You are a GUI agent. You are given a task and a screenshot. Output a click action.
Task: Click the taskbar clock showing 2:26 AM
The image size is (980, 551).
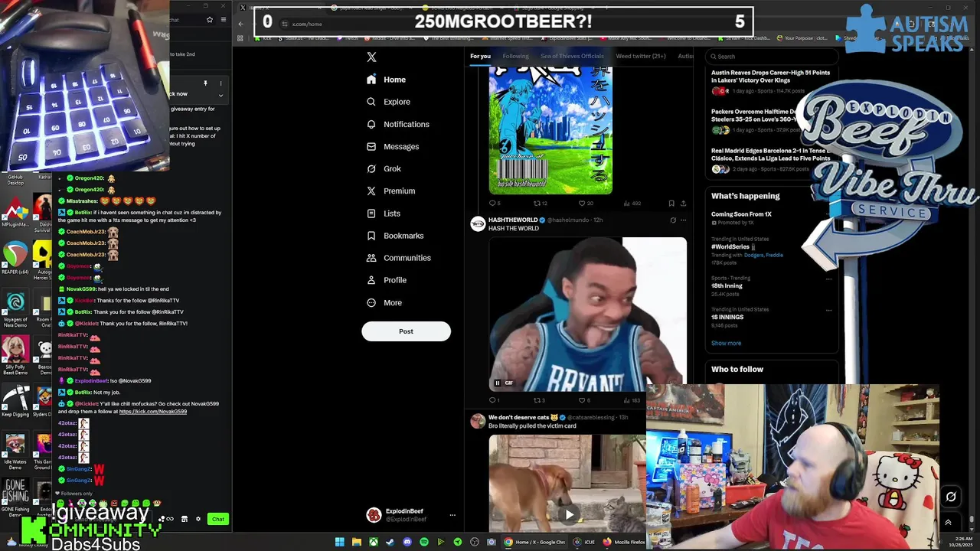tap(959, 542)
